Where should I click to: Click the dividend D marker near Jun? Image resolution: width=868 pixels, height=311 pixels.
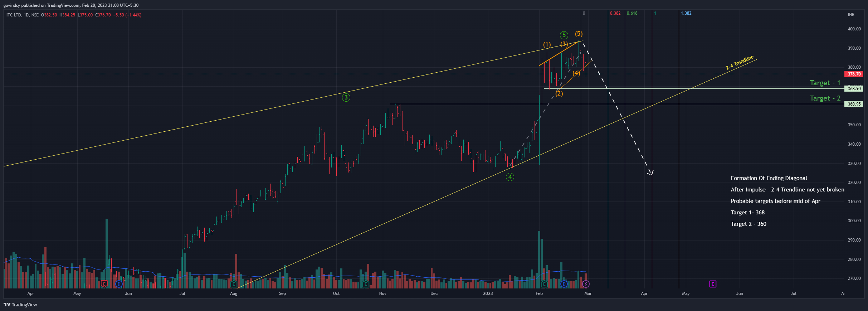coord(119,284)
